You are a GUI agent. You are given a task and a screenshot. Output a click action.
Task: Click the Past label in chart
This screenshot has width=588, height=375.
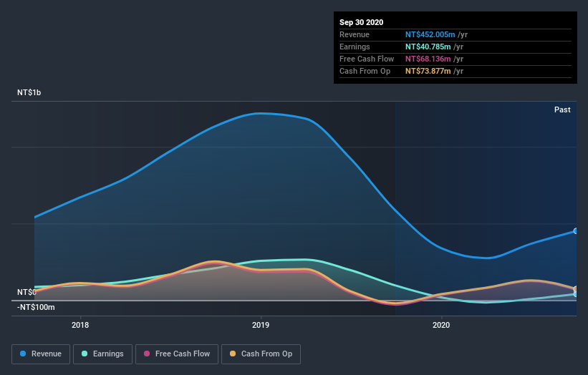tap(562, 109)
